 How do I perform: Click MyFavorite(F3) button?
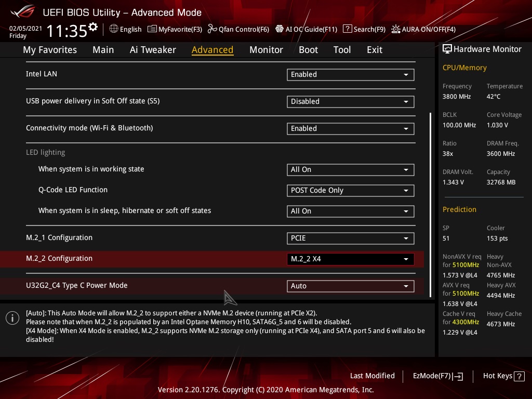coord(175,29)
